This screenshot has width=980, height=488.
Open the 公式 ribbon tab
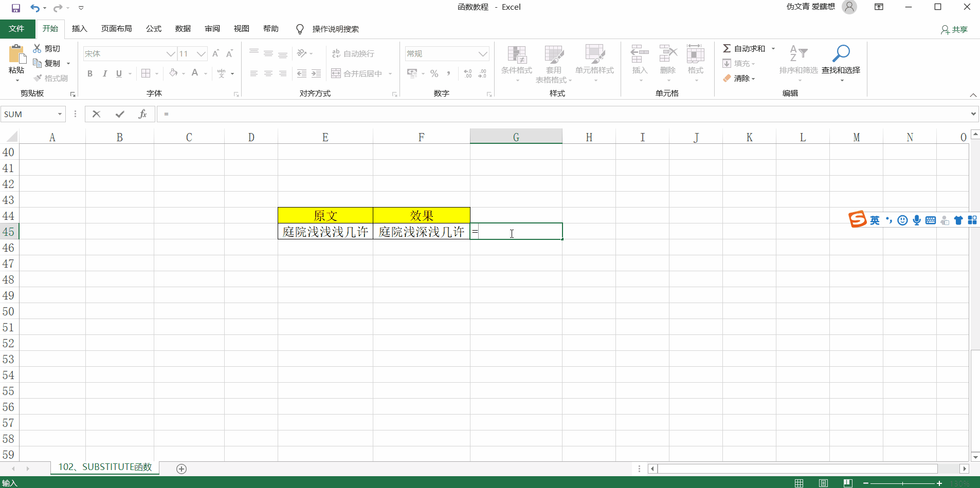(x=153, y=29)
